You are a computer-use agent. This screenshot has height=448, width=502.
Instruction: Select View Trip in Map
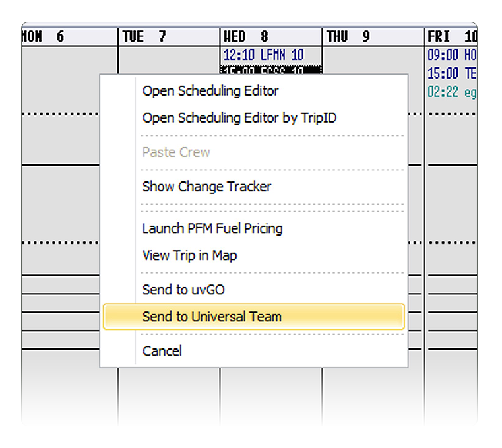pos(189,255)
